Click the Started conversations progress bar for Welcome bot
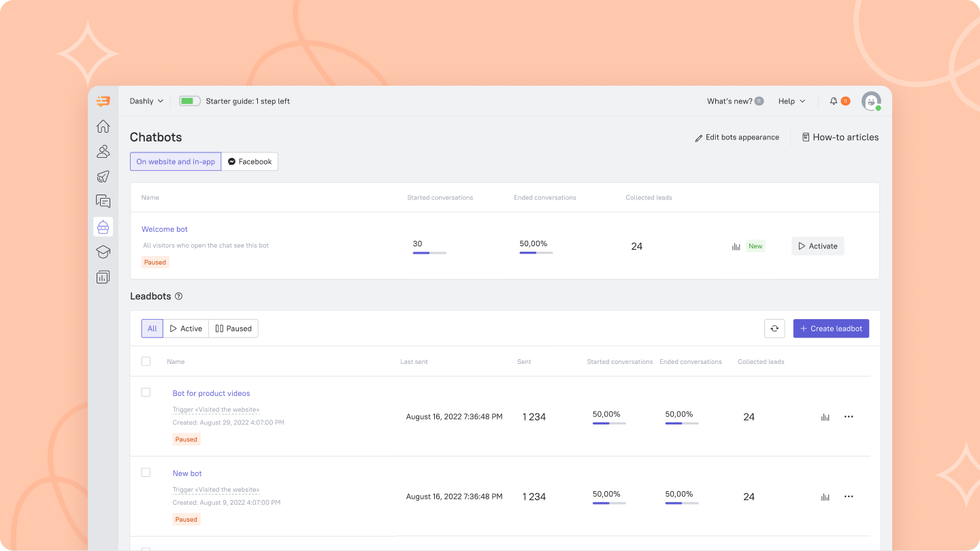The width and height of the screenshot is (980, 551). tap(429, 252)
